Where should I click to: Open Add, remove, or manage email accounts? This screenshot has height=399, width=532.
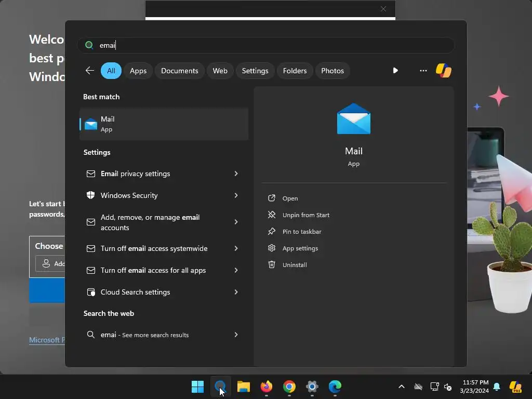(x=164, y=222)
